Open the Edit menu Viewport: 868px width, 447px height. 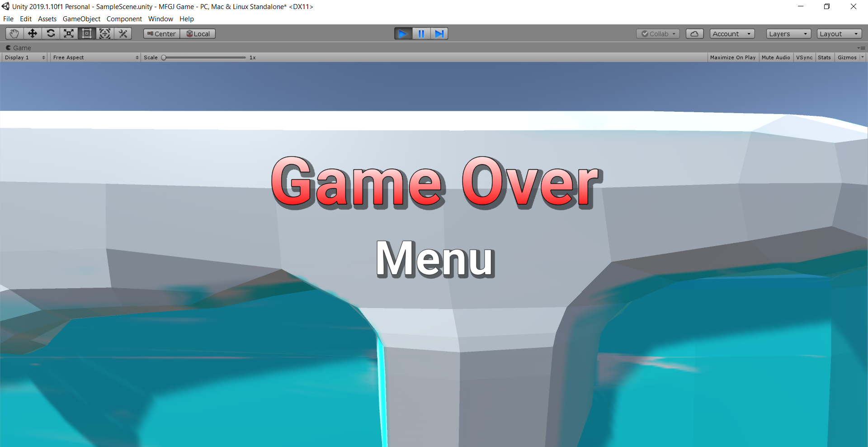pyautogui.click(x=26, y=19)
